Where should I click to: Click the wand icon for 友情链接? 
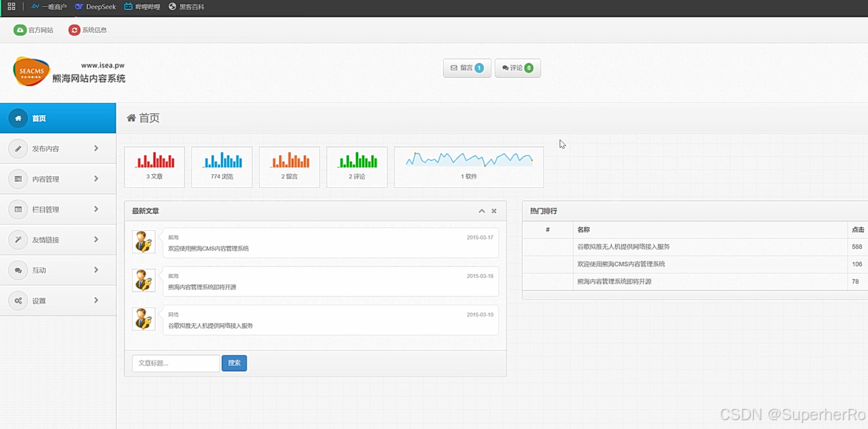pyautogui.click(x=18, y=240)
